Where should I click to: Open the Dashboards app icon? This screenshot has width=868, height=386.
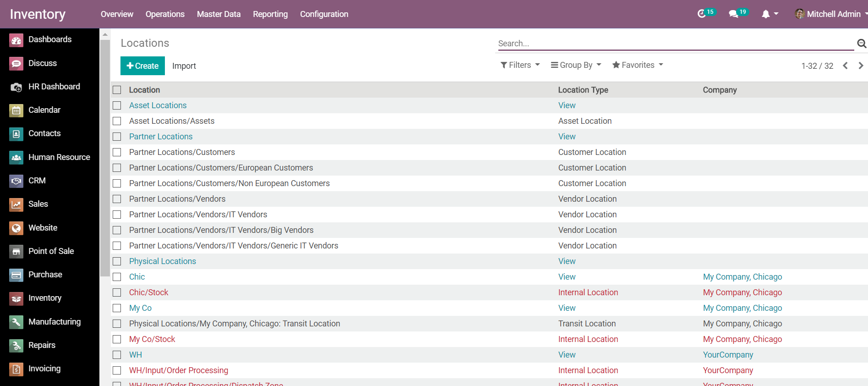click(16, 40)
